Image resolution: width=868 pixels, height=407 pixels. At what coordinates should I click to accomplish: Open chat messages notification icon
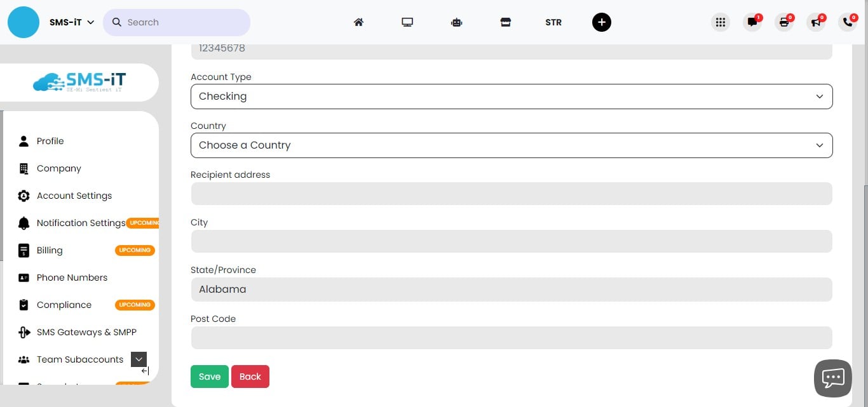coord(752,22)
